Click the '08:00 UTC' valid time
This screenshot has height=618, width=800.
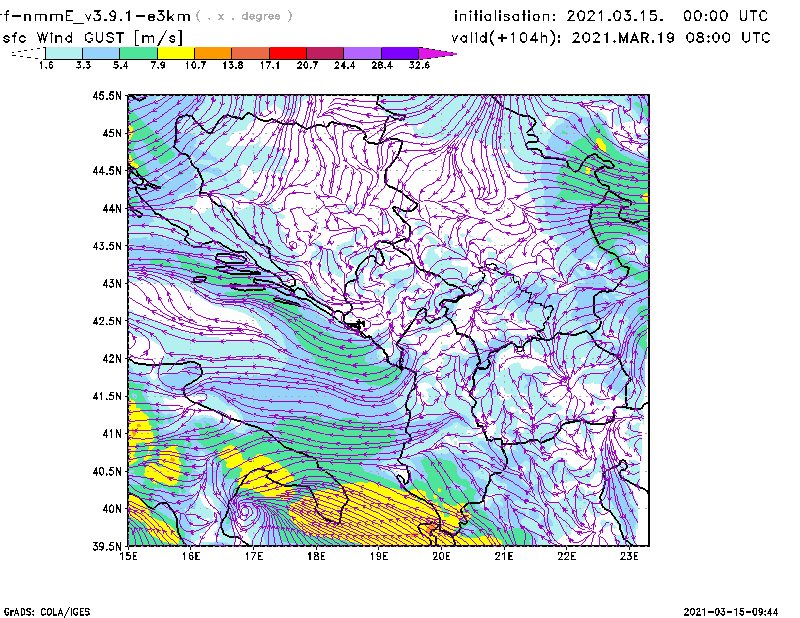[728, 38]
